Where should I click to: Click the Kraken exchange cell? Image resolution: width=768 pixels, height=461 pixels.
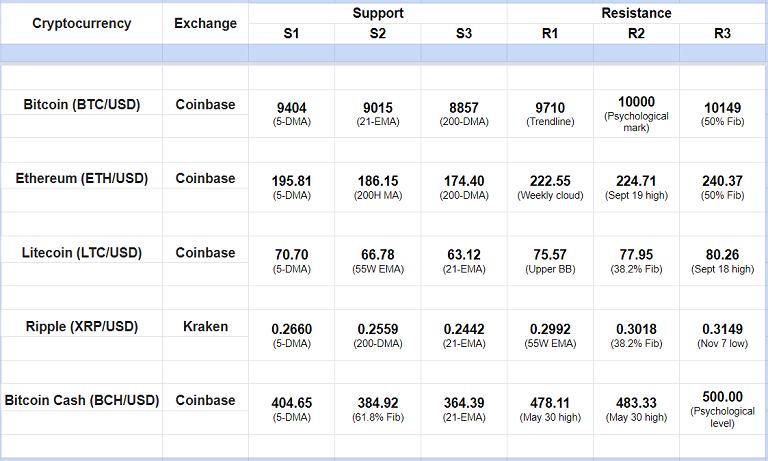click(x=205, y=326)
